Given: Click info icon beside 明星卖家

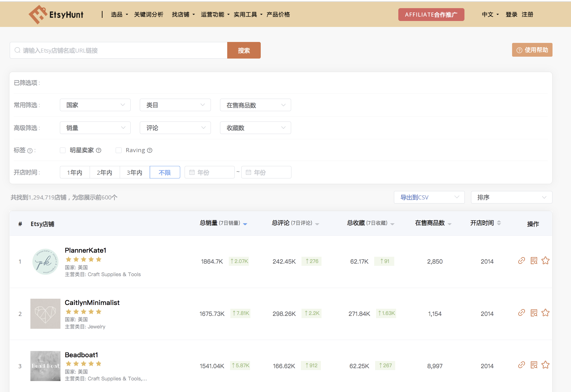Looking at the screenshot, I should [98, 150].
